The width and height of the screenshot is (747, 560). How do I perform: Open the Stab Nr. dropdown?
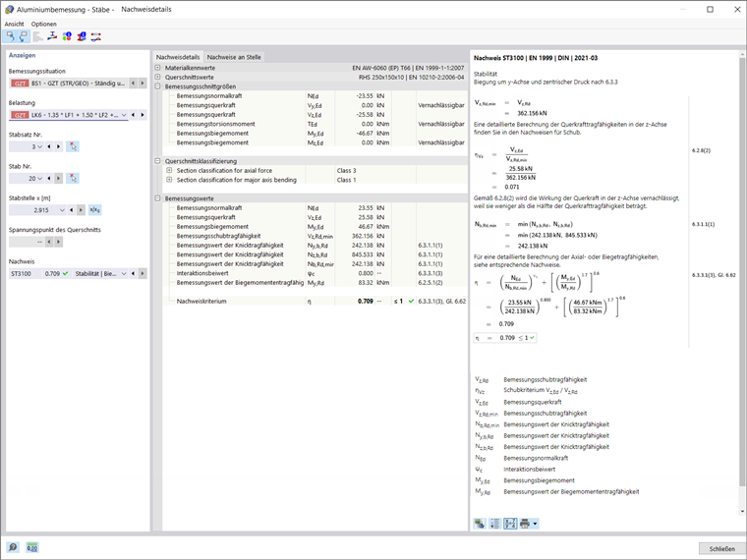(39, 178)
